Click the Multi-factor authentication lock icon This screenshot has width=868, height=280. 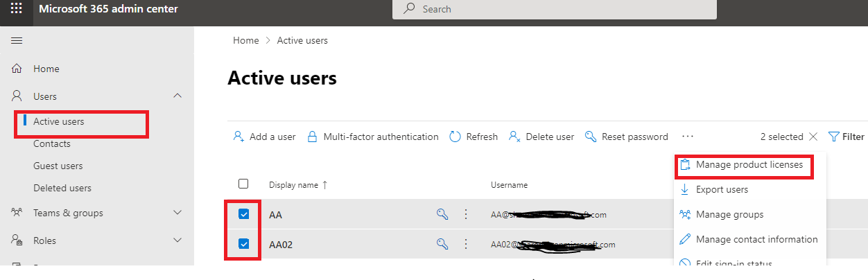point(312,137)
